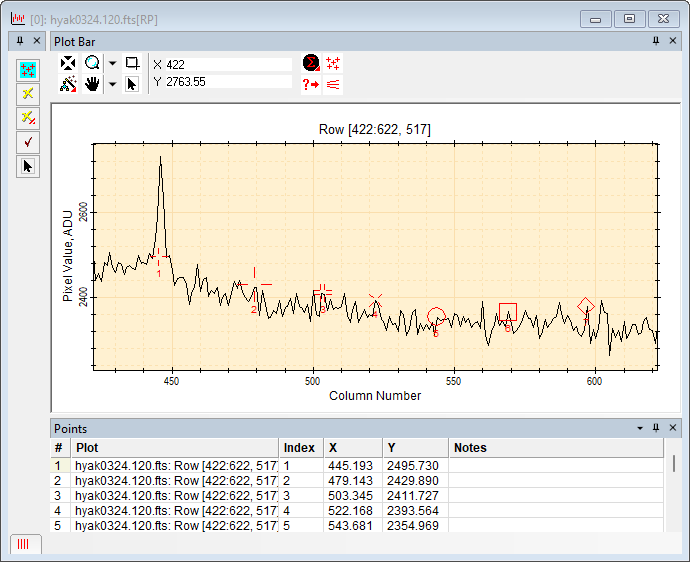
Task: Click the zoom-to-fit expand arrows icon
Action: 68,63
